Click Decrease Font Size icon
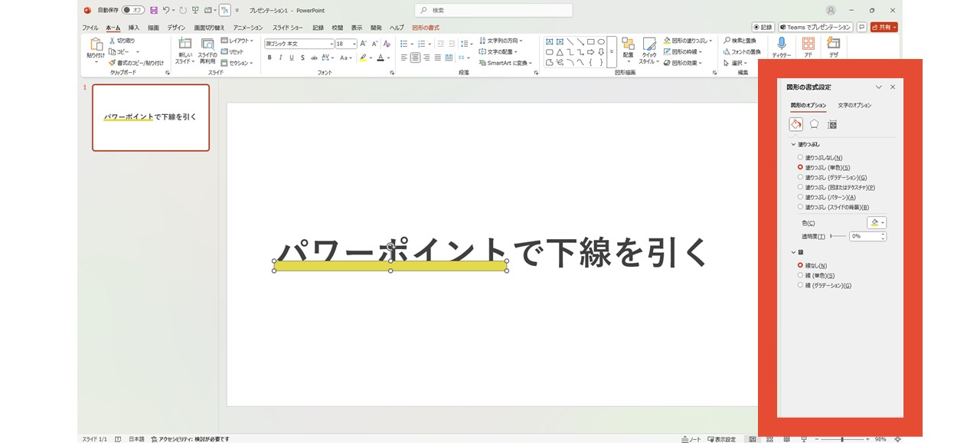 point(374,44)
